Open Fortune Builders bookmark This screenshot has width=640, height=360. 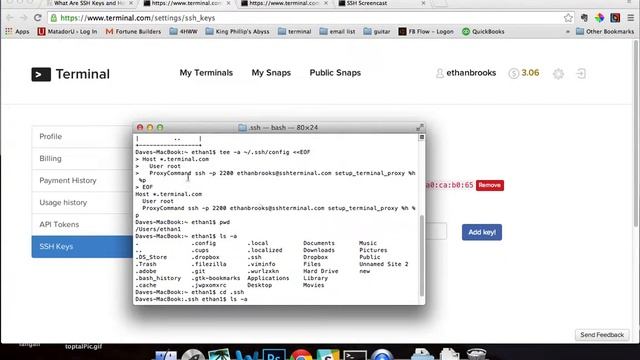(133, 31)
